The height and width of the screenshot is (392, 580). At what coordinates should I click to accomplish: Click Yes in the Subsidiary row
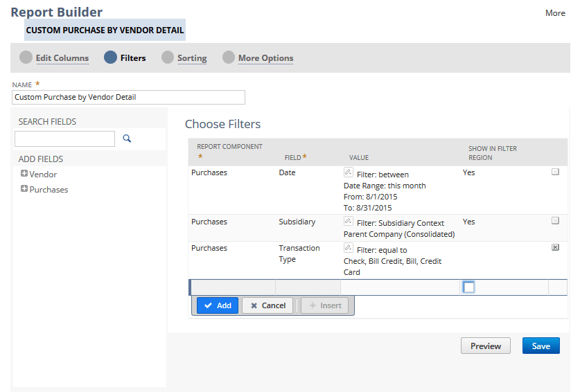tap(468, 222)
